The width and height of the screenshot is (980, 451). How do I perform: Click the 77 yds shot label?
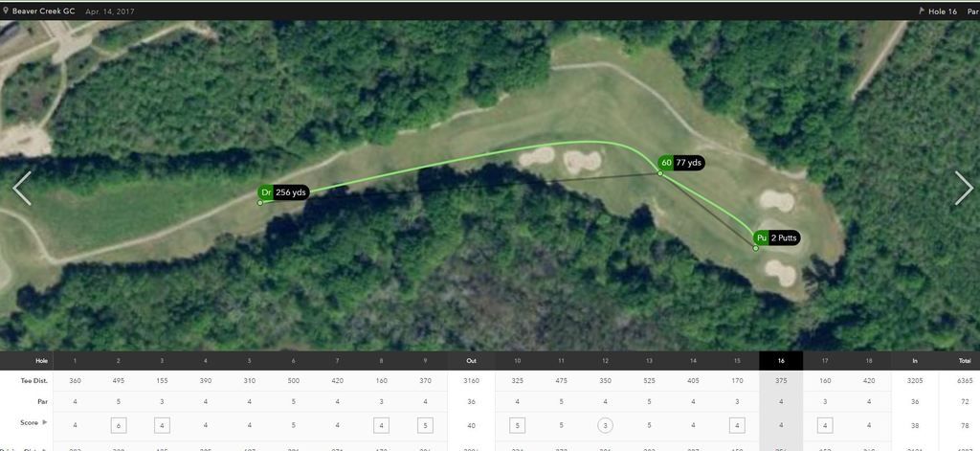689,163
